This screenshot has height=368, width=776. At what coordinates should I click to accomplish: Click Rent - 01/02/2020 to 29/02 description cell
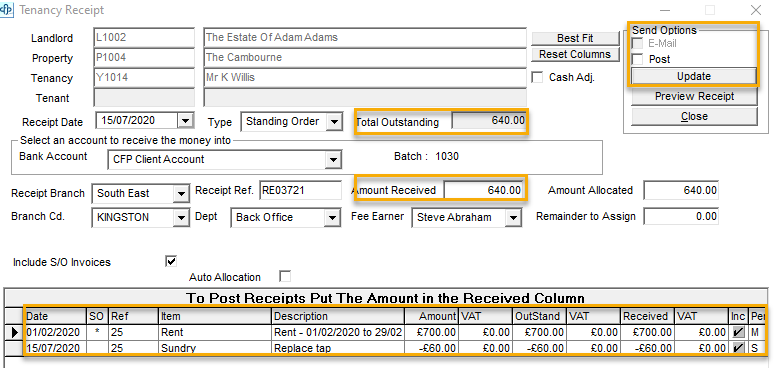338,333
